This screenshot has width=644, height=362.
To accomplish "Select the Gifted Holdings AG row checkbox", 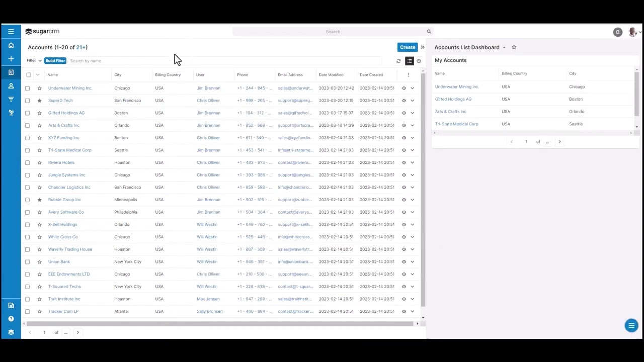I will coord(28,113).
